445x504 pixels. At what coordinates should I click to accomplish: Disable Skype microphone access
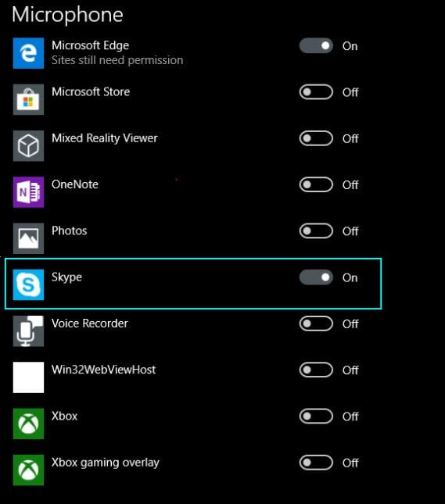pyautogui.click(x=316, y=277)
